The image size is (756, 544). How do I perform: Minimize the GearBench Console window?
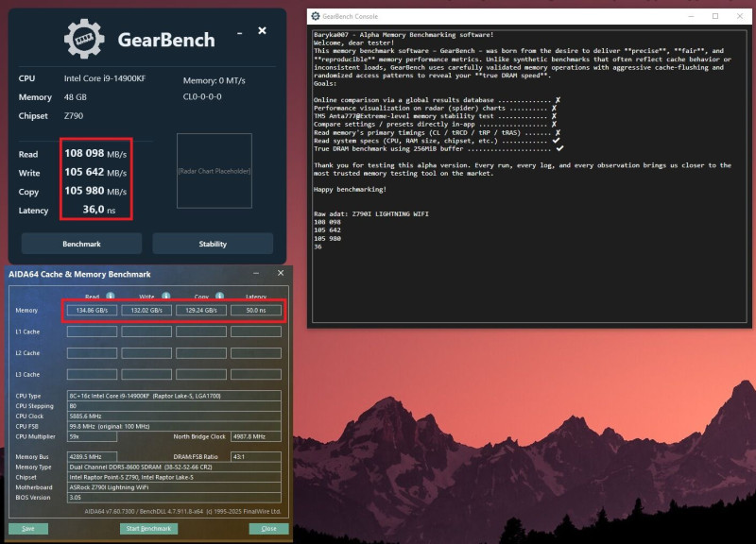coord(691,16)
